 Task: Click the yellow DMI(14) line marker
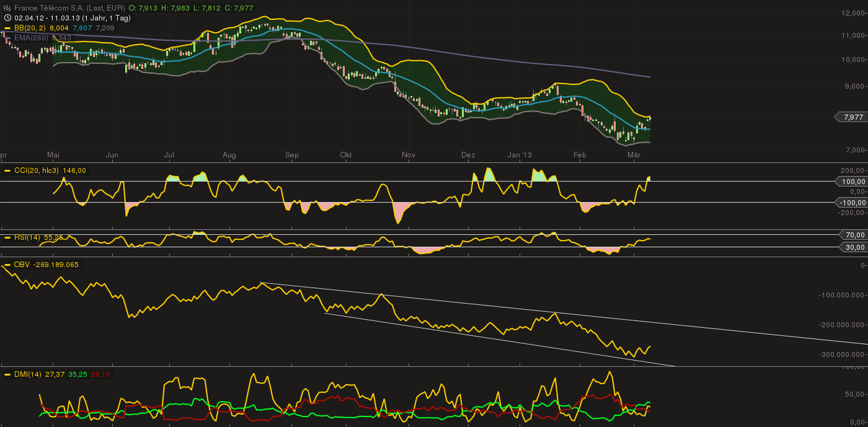click(x=7, y=374)
